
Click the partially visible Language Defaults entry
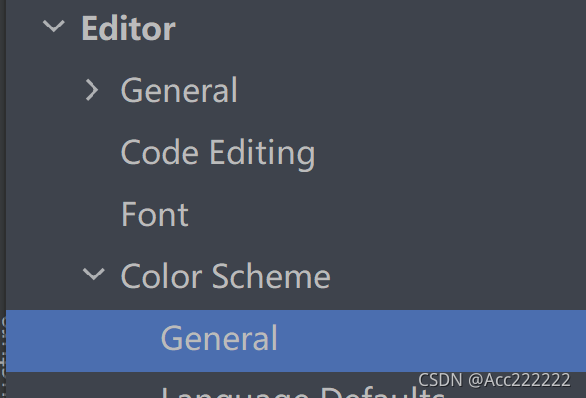click(x=303, y=392)
